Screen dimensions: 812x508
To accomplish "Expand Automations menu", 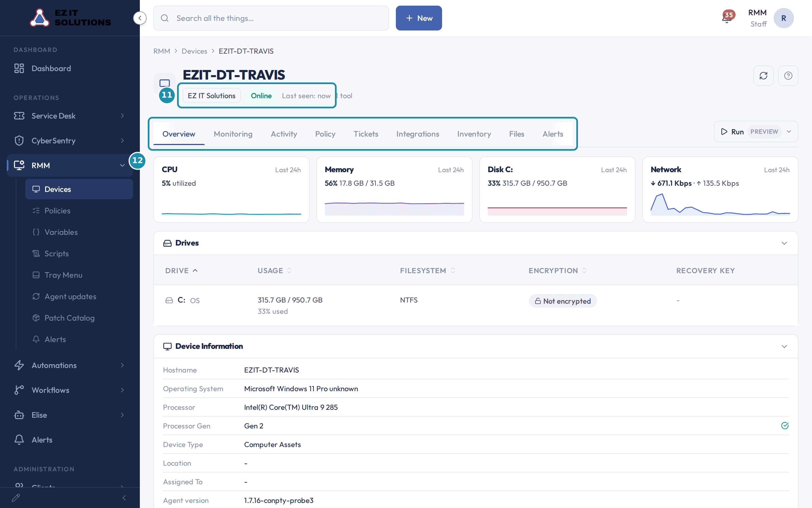I will point(70,365).
